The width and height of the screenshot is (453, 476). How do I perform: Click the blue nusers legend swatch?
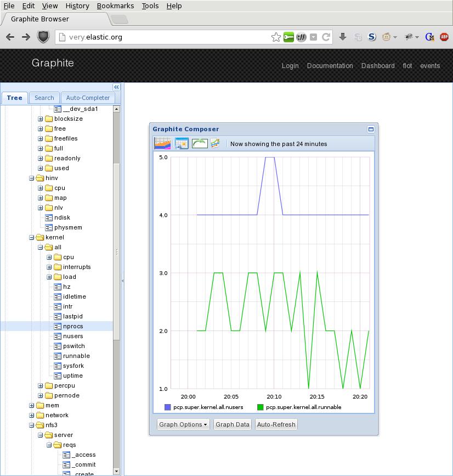coord(167,407)
